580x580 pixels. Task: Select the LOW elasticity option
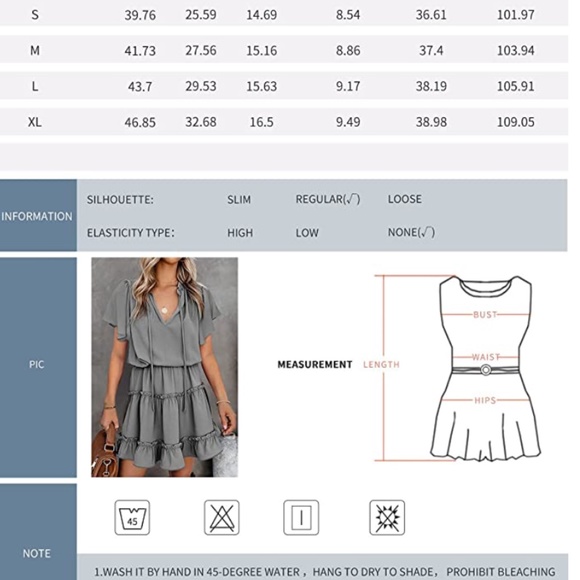(307, 233)
